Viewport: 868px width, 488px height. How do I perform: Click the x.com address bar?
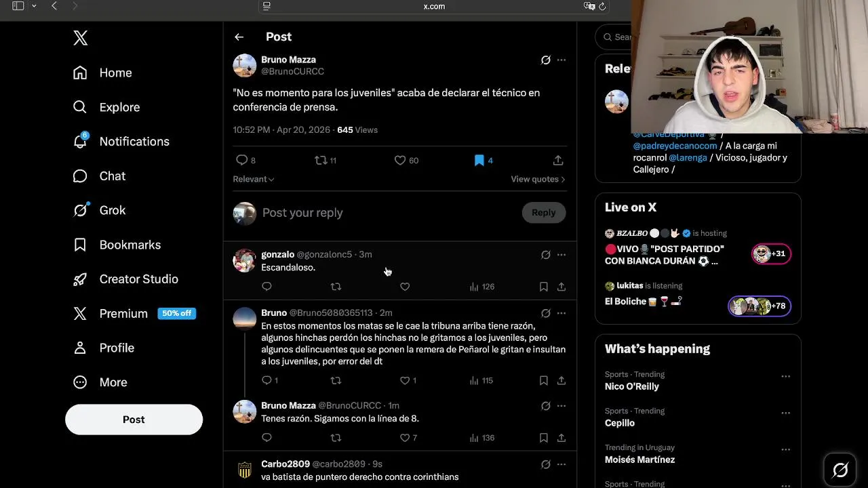[x=434, y=6]
